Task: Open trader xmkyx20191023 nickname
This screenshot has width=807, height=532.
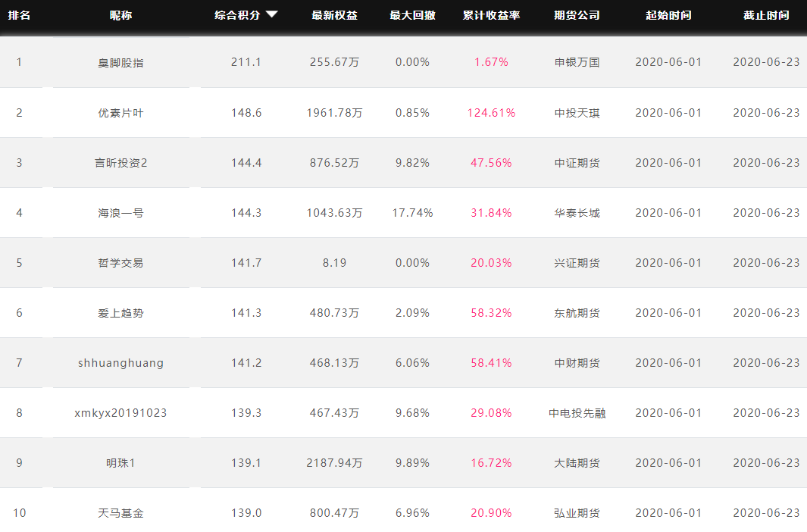Action: pyautogui.click(x=121, y=413)
